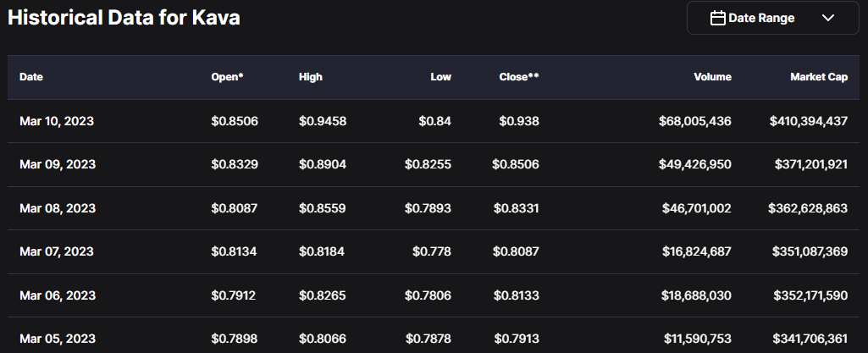Click the Historical Data for Kava heading
This screenshot has height=353, width=868.
(124, 18)
